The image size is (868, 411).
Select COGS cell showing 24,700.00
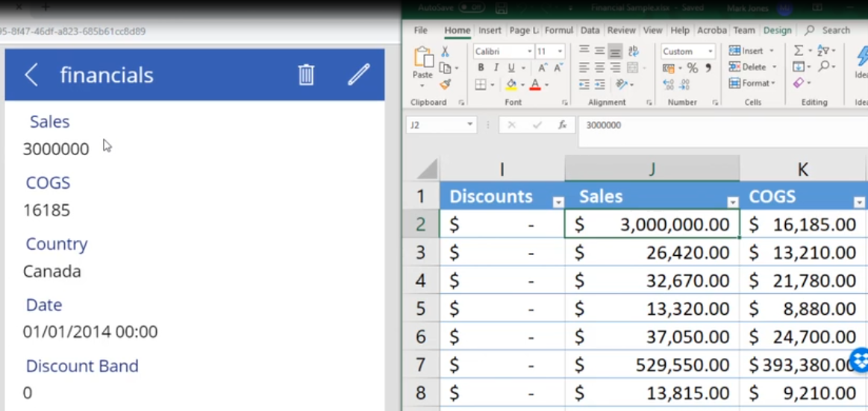coord(802,336)
